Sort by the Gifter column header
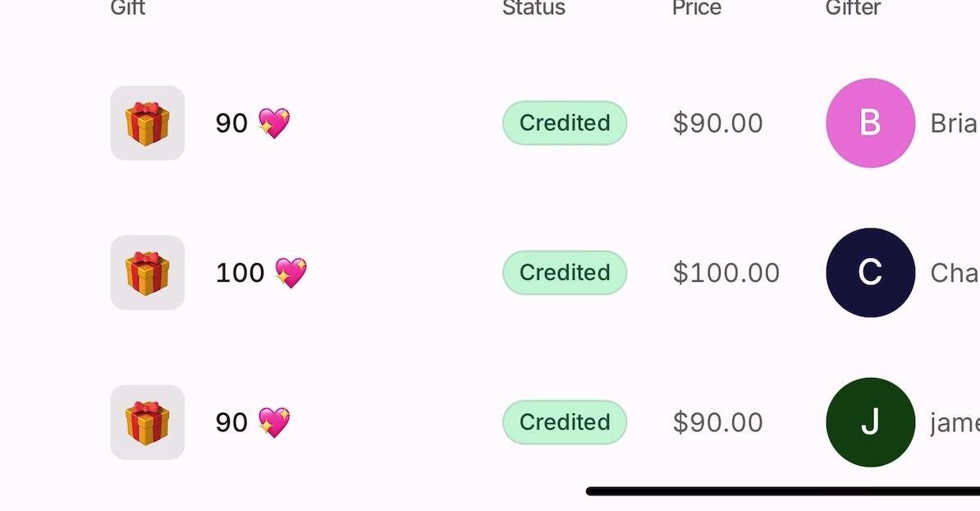 pyautogui.click(x=853, y=8)
